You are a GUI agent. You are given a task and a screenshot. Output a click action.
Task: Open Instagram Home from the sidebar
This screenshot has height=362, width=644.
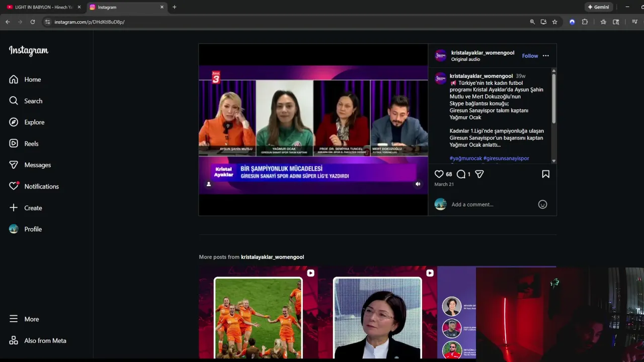click(25, 79)
